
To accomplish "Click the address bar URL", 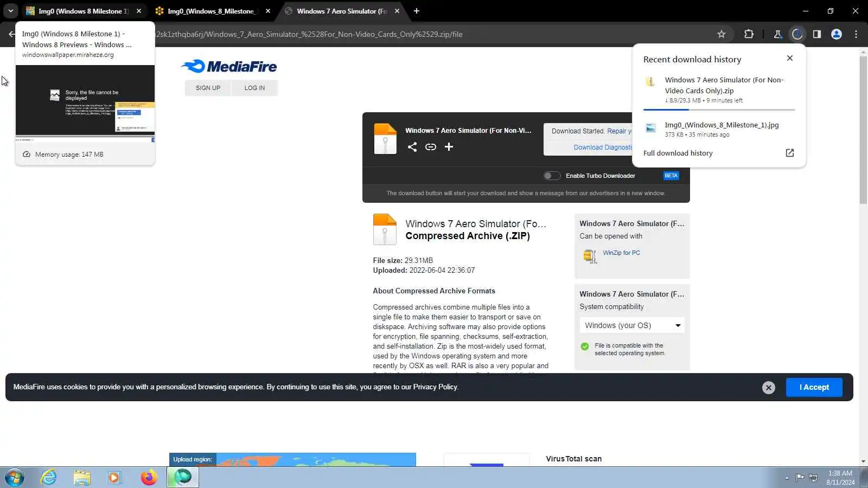I will coord(309,34).
